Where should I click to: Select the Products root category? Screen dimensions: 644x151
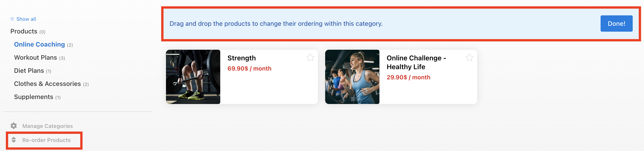coord(24,31)
